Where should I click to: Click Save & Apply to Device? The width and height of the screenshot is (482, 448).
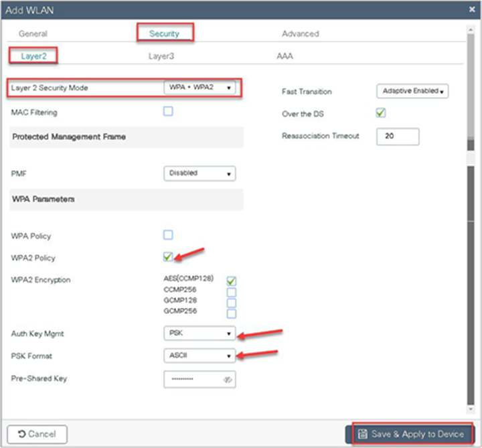410,434
